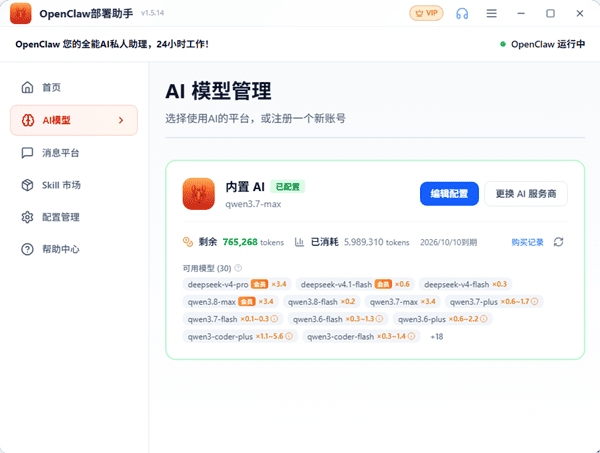Click the qwen3.7-max subtitle under 内置 AI

click(x=253, y=204)
